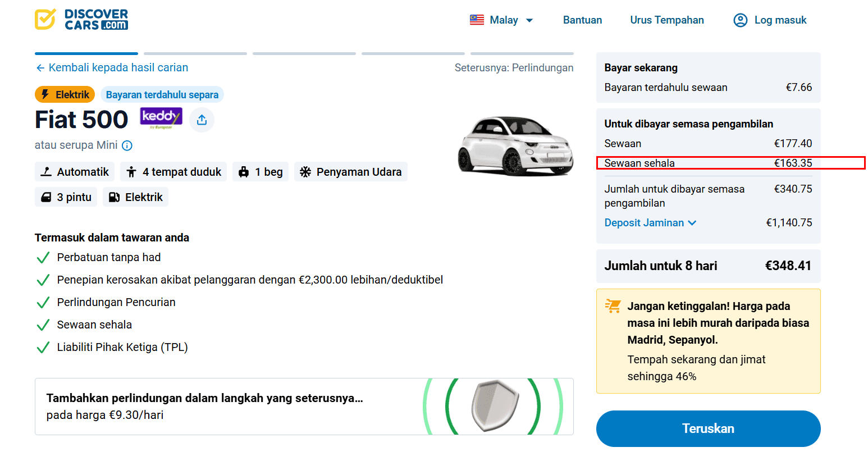Click the first progress step bar

click(86, 54)
